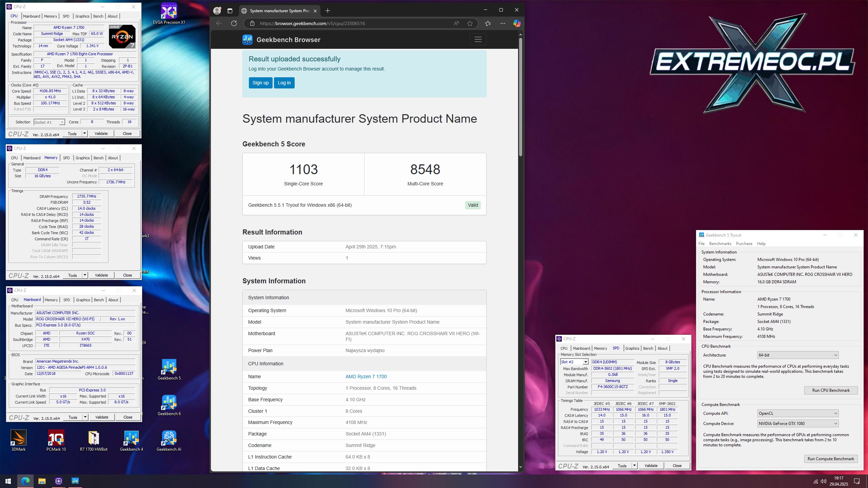
Task: Launch the Geekbench 5 desktop icon
Action: coord(169,370)
